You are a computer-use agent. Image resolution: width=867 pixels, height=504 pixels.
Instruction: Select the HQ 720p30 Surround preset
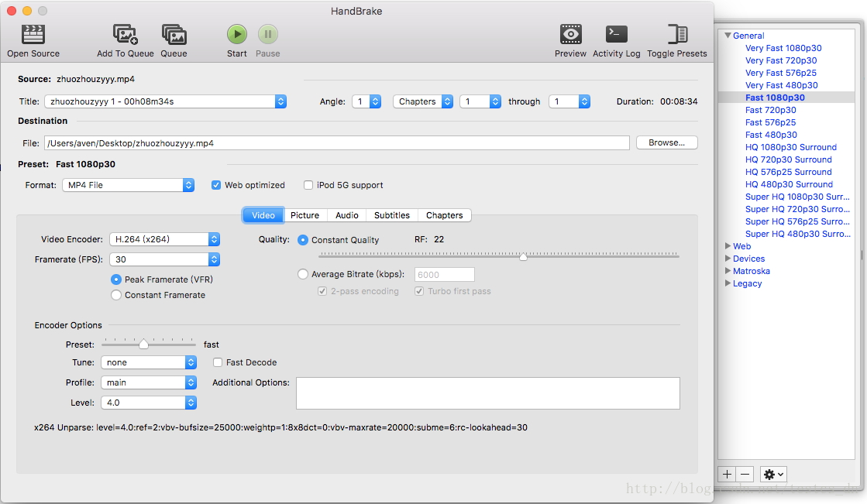(789, 159)
